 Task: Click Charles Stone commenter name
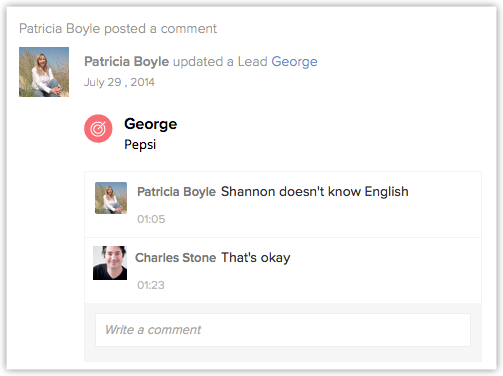pyautogui.click(x=176, y=258)
